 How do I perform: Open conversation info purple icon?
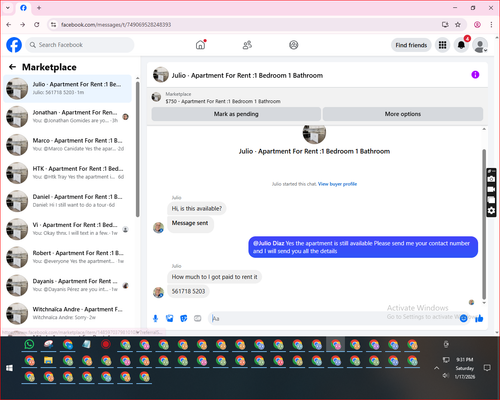pyautogui.click(x=475, y=75)
